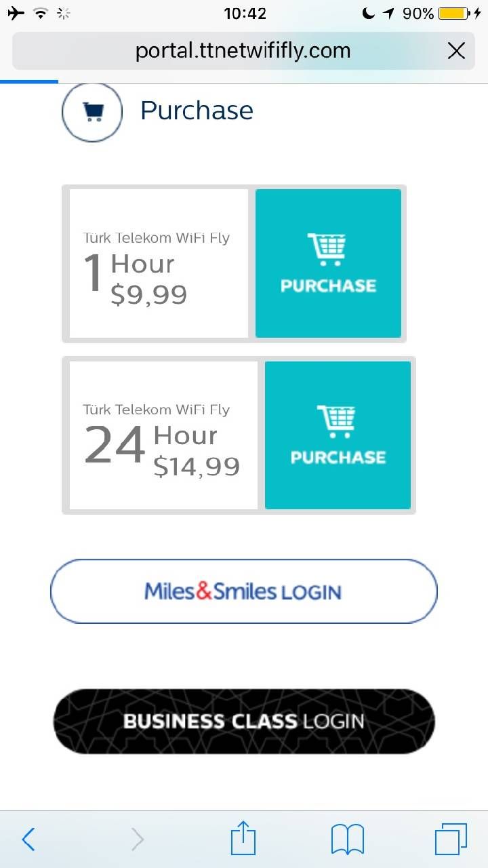Select the 1 Hour WiFi Fly plan card
This screenshot has height=868, width=488.
159,263
